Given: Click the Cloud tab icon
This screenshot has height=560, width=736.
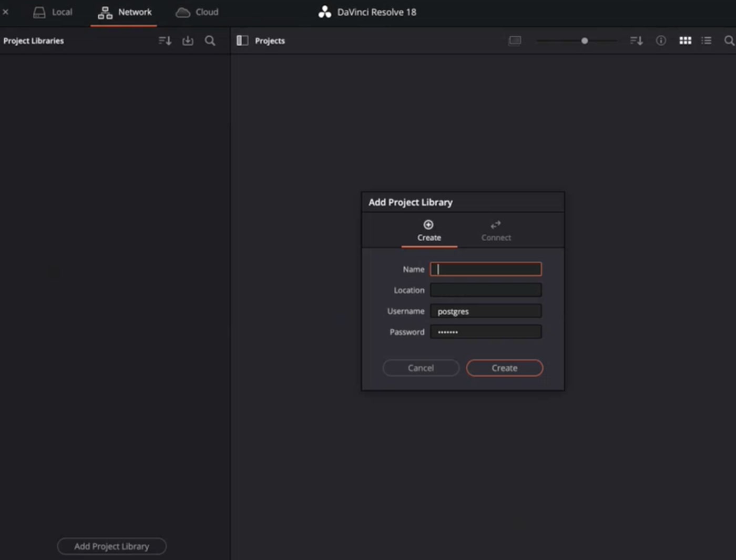Looking at the screenshot, I should coord(182,13).
